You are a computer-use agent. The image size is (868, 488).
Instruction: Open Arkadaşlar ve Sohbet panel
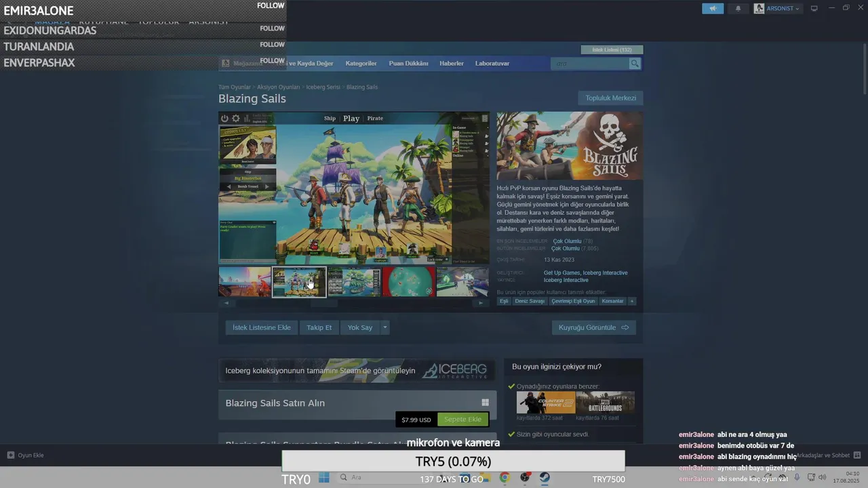(828, 455)
